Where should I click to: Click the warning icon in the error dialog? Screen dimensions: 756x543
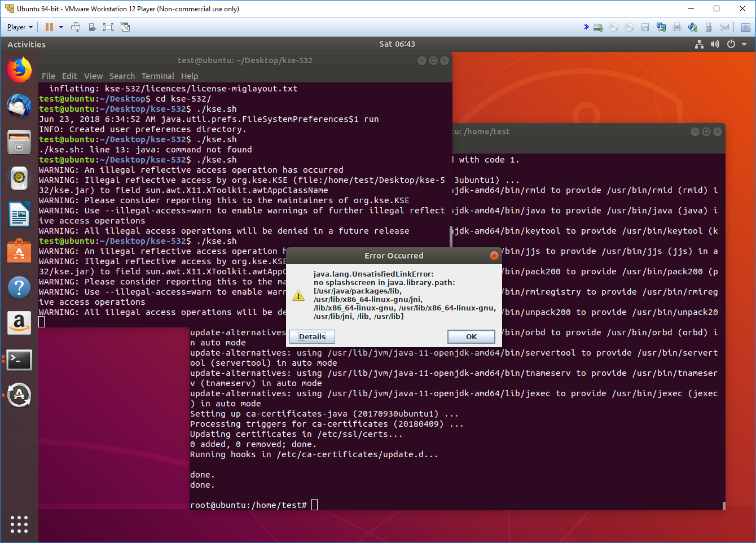tap(298, 296)
